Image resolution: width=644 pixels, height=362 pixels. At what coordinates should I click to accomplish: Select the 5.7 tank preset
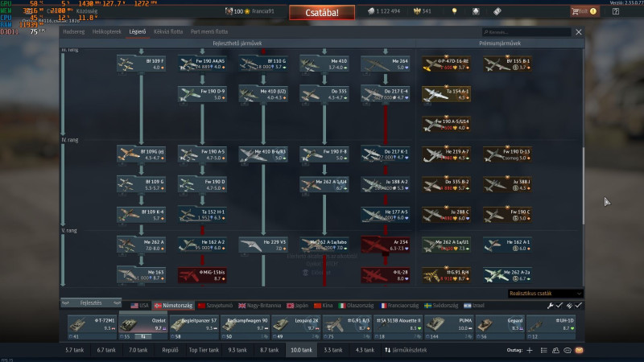(74, 350)
